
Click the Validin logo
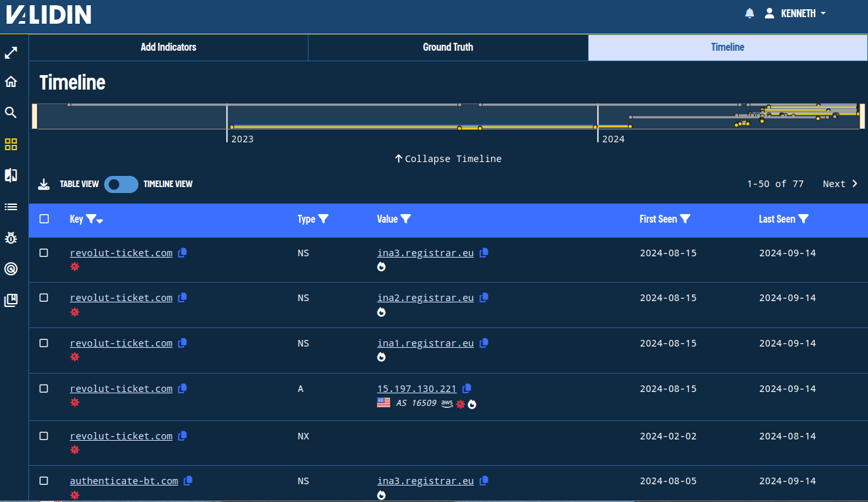[49, 14]
